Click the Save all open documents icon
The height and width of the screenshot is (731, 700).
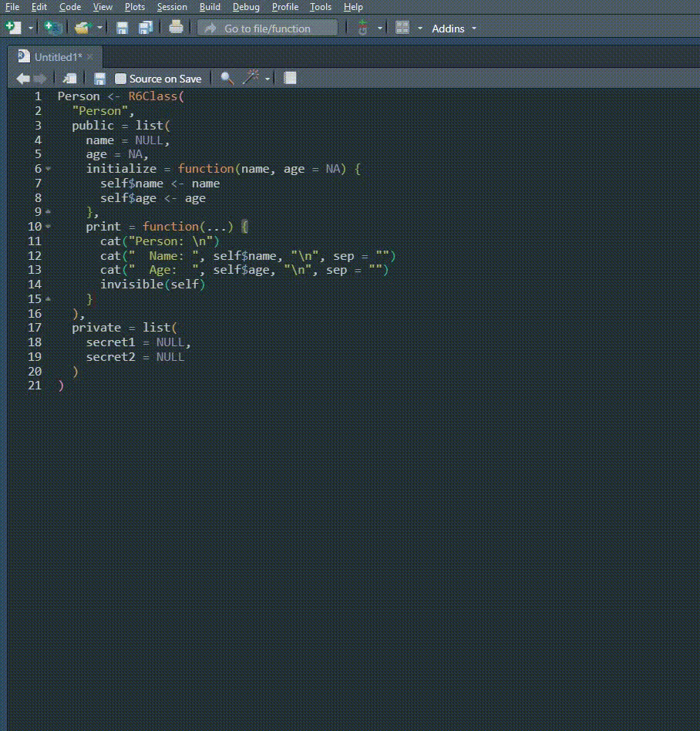pyautogui.click(x=146, y=28)
